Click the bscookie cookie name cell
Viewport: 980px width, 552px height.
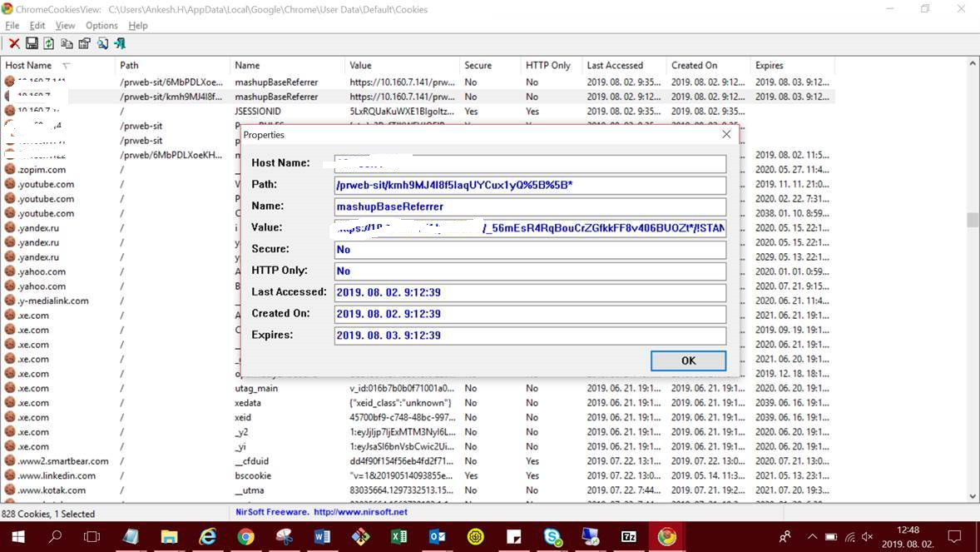(253, 475)
